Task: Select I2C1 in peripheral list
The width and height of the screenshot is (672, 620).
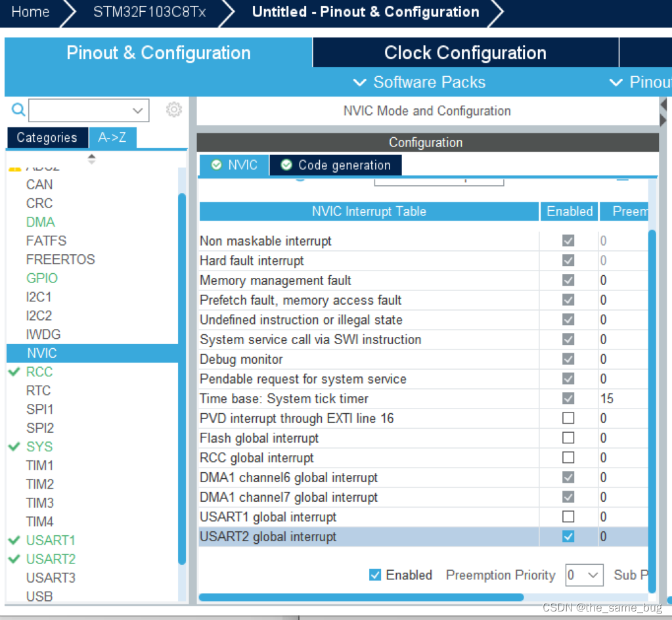Action: click(39, 296)
